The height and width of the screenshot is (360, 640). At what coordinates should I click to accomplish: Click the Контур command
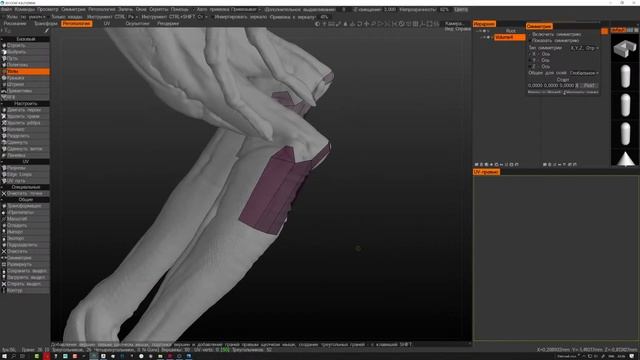(25, 291)
